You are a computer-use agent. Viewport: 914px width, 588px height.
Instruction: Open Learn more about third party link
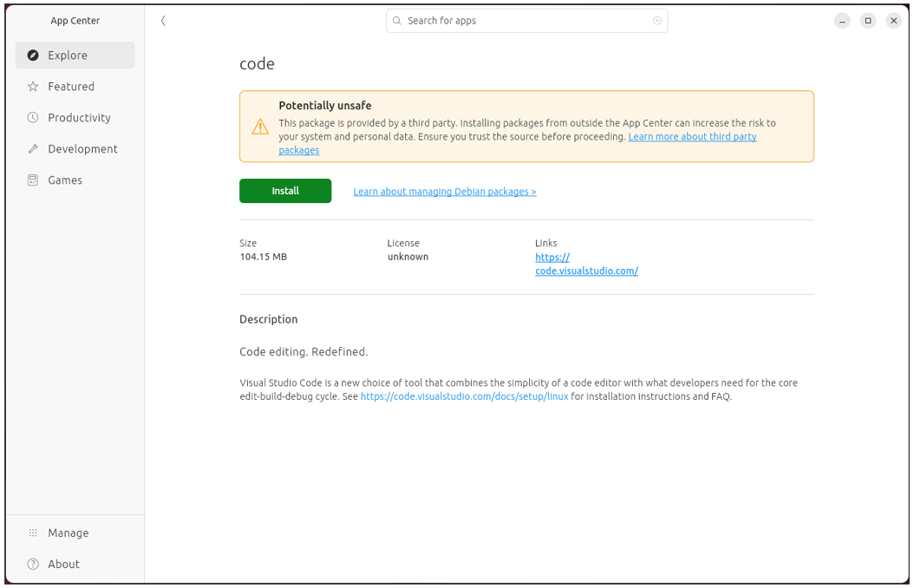[x=693, y=137]
